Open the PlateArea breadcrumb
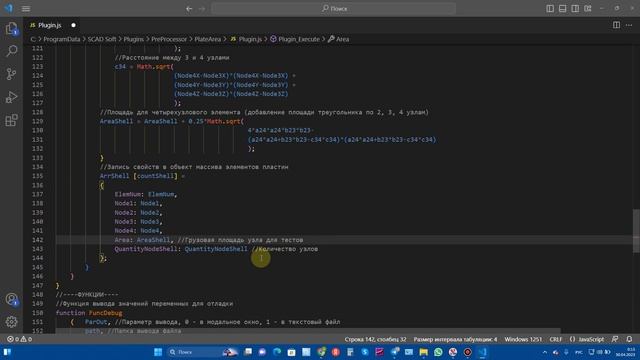This screenshot has height=360, width=640. (x=207, y=39)
